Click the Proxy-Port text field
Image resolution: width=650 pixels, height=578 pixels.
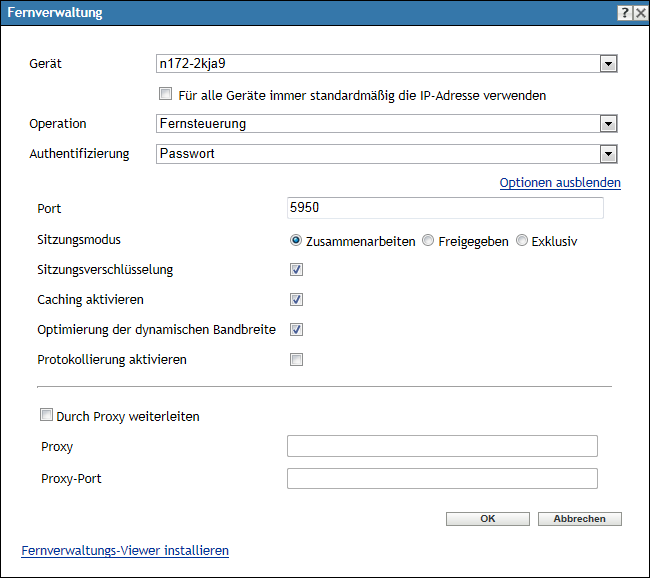(x=442, y=478)
